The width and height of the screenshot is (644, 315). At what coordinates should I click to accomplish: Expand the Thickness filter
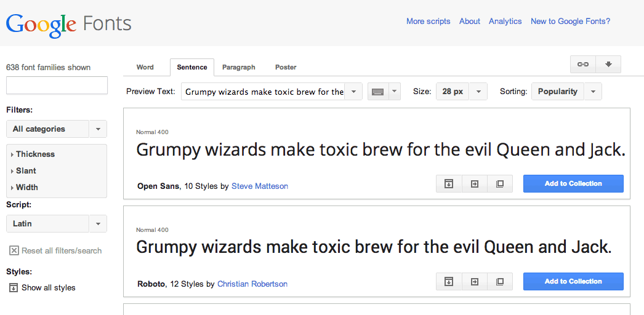pyautogui.click(x=33, y=154)
